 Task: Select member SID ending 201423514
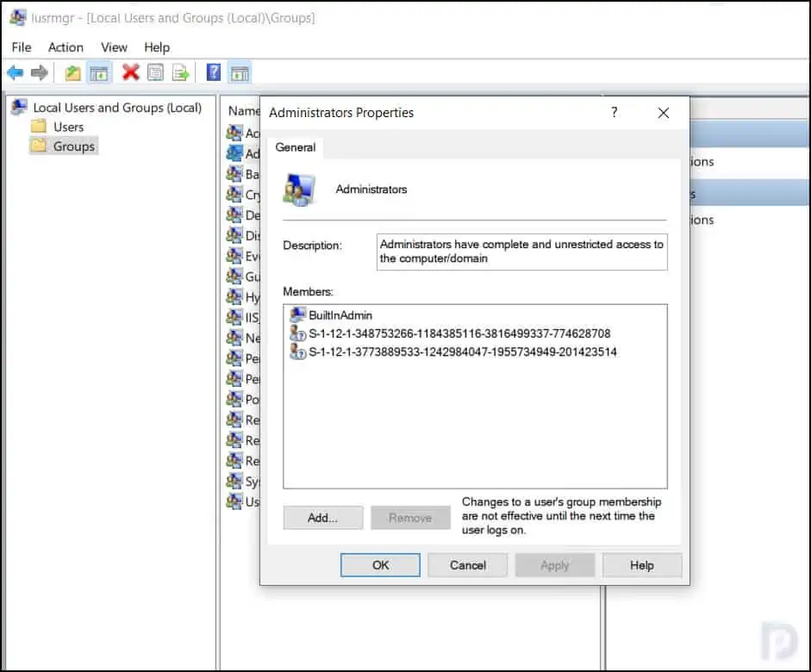click(x=463, y=352)
